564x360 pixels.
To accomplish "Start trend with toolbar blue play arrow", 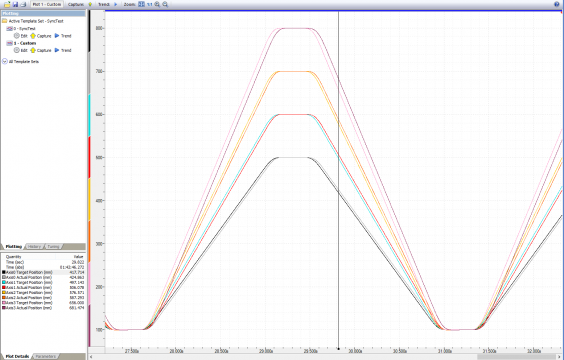I will click(x=115, y=4).
